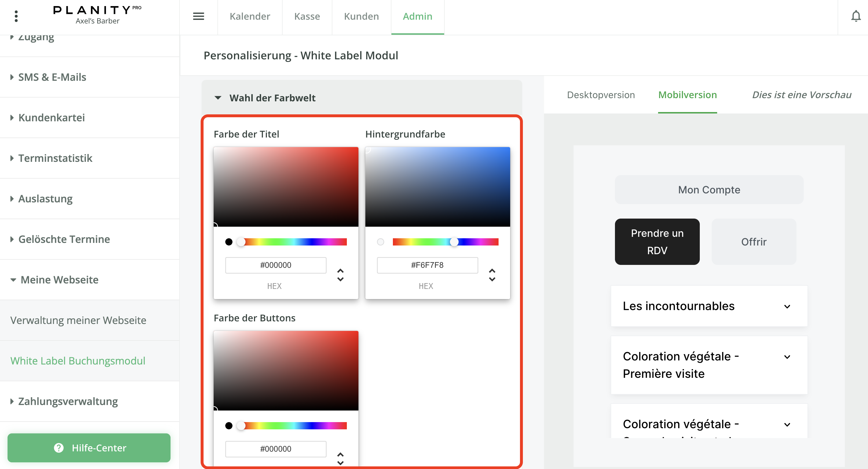The height and width of the screenshot is (469, 868).
Task: Click the Hintergrundfarbe color preview dot
Action: point(380,242)
